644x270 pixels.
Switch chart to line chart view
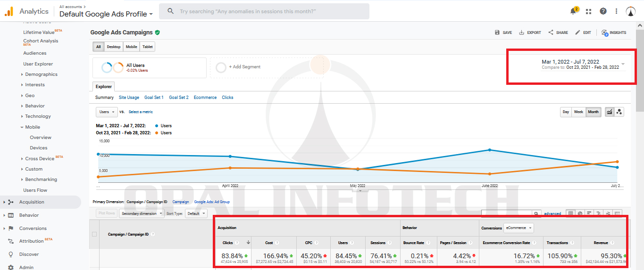[610, 112]
